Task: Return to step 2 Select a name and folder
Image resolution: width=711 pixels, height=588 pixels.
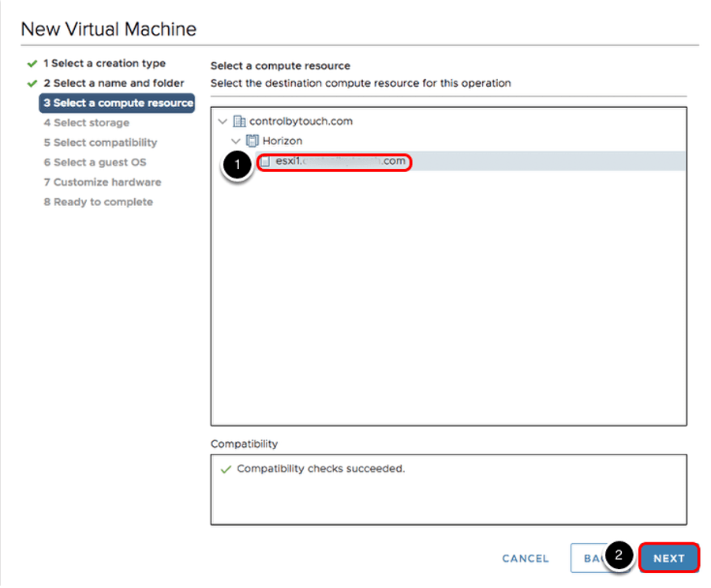Action: (114, 83)
